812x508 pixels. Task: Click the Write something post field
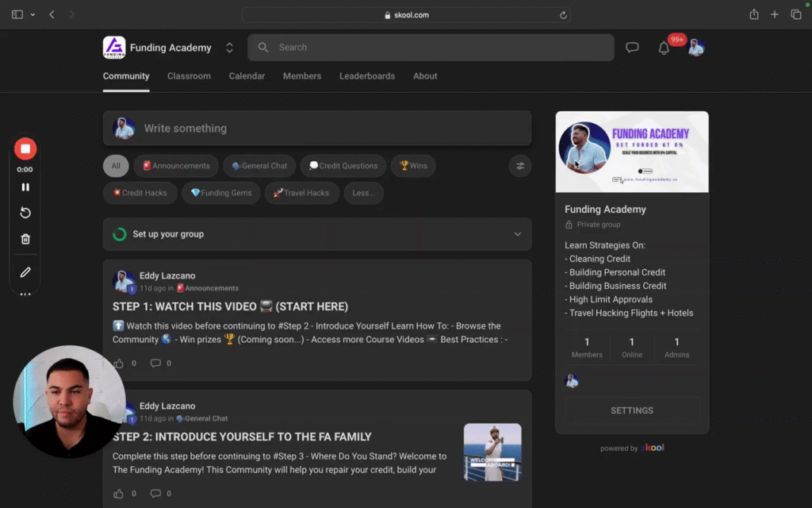(317, 128)
